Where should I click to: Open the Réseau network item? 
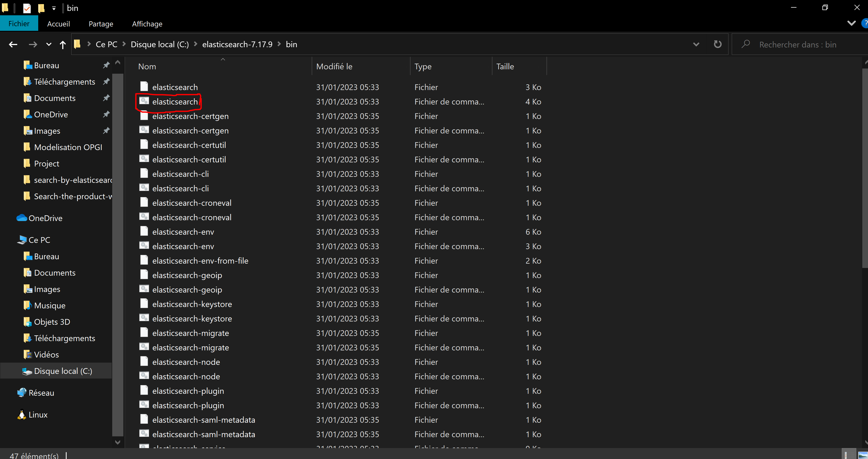tap(41, 393)
